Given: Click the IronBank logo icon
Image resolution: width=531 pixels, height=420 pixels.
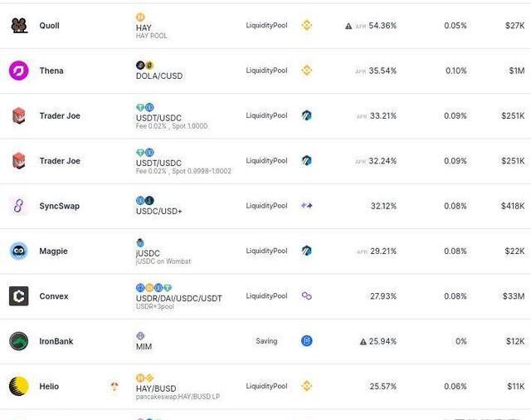Looking at the screenshot, I should coord(18,341).
